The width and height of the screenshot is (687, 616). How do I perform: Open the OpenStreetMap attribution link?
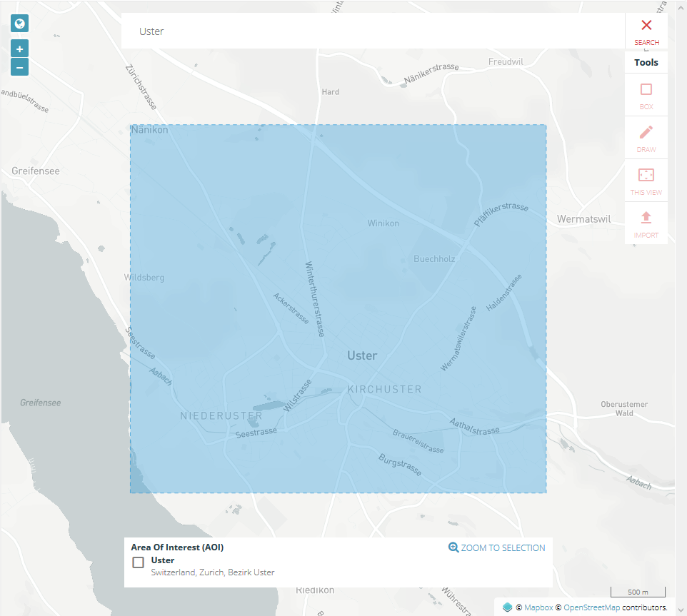click(x=591, y=607)
